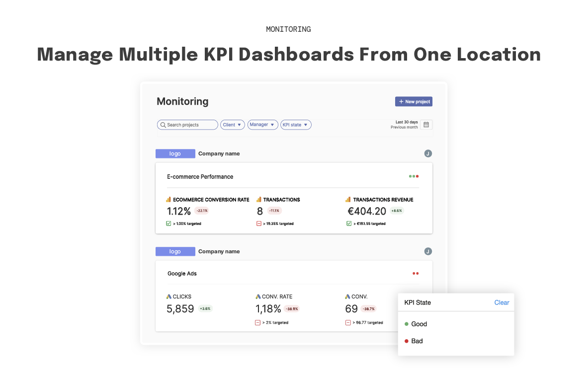Click the red status dots on Google Ads card
Image resolution: width=588 pixels, height=376 pixels.
pyautogui.click(x=416, y=273)
